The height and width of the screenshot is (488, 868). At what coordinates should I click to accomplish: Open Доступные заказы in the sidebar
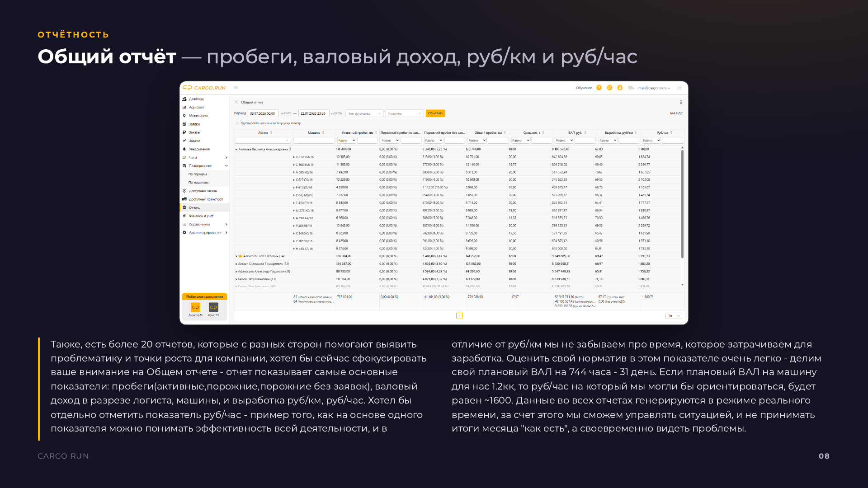click(x=204, y=191)
